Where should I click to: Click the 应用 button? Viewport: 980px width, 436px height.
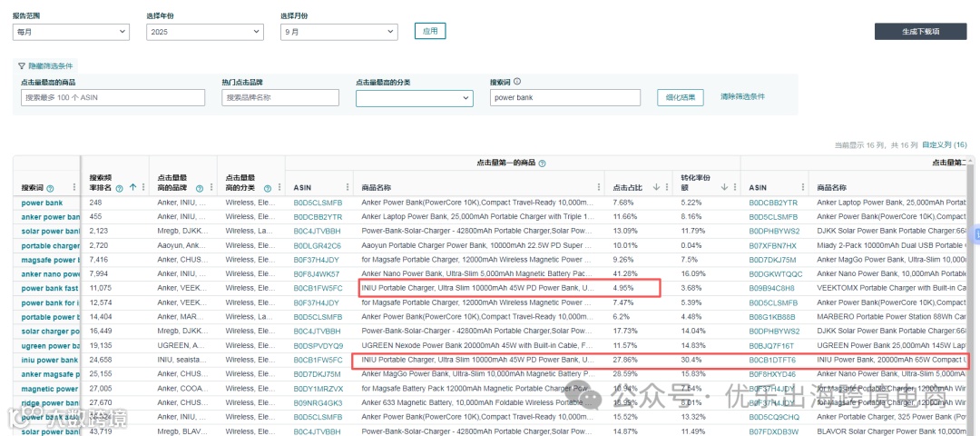tap(430, 31)
